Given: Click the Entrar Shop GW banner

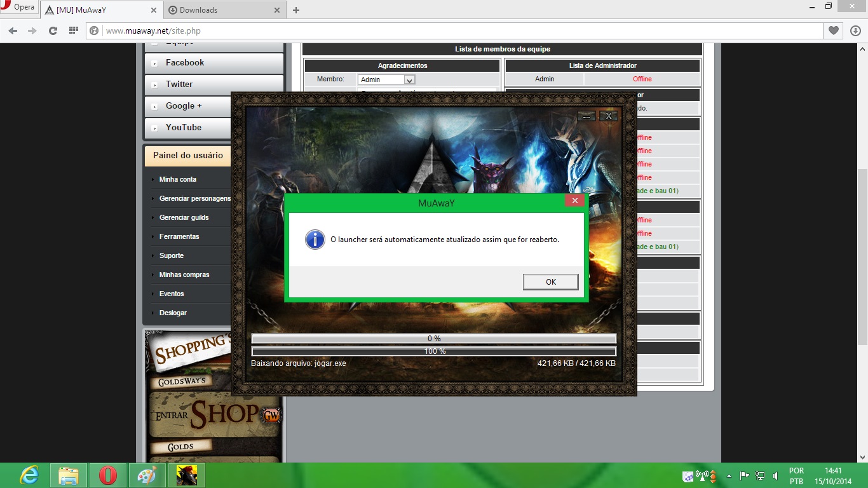Looking at the screenshot, I should (x=215, y=416).
